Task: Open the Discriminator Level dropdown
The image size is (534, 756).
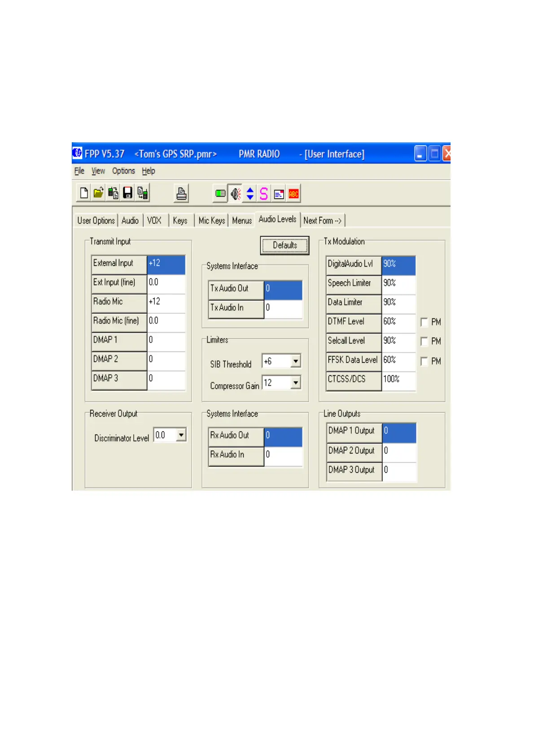Action: click(181, 435)
